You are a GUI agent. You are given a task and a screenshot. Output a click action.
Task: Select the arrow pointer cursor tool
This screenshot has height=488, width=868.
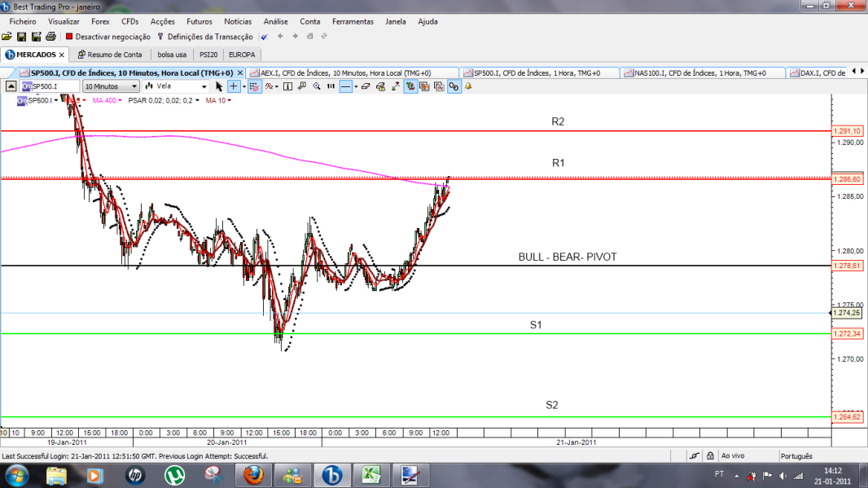coord(219,86)
